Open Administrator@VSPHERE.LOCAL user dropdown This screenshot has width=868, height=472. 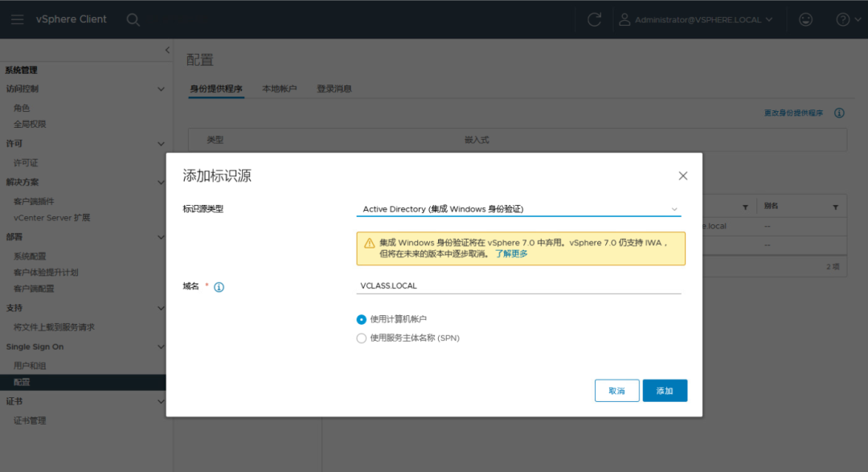click(703, 20)
